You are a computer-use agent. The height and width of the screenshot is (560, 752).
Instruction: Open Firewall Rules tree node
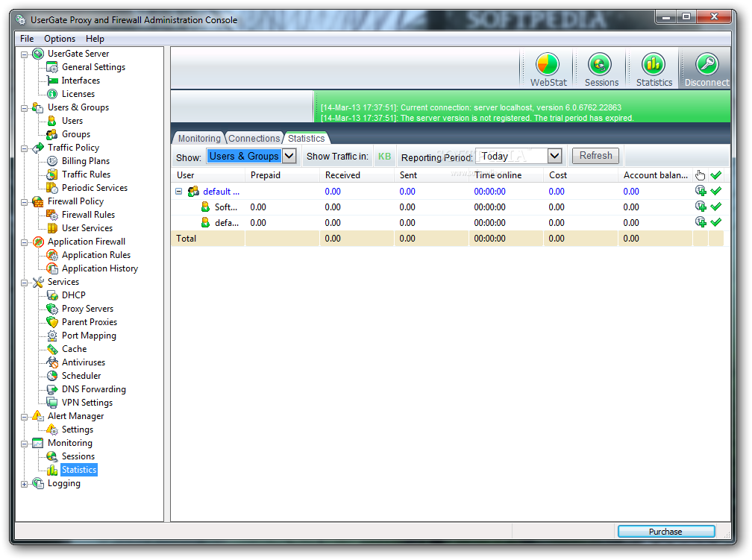(x=88, y=215)
